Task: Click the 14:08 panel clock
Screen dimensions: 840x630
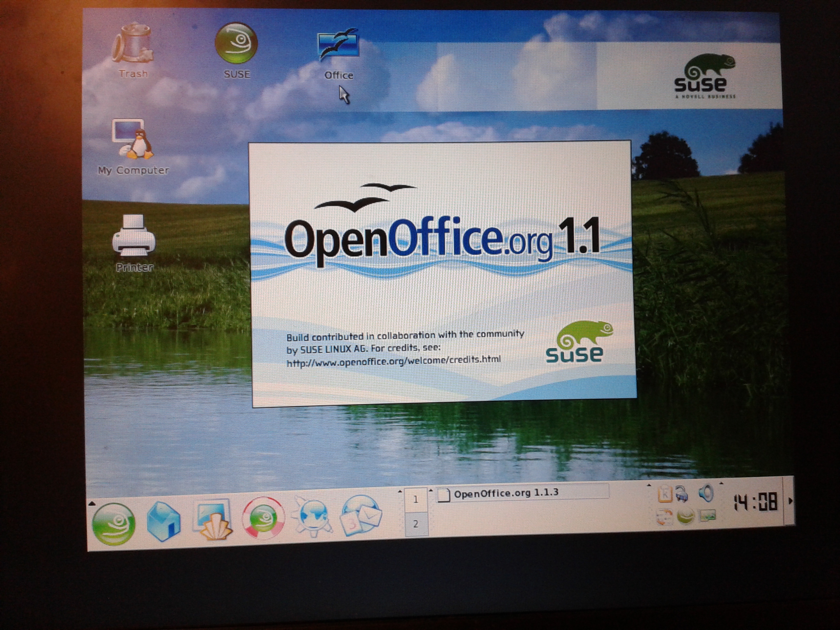Action: click(x=755, y=502)
